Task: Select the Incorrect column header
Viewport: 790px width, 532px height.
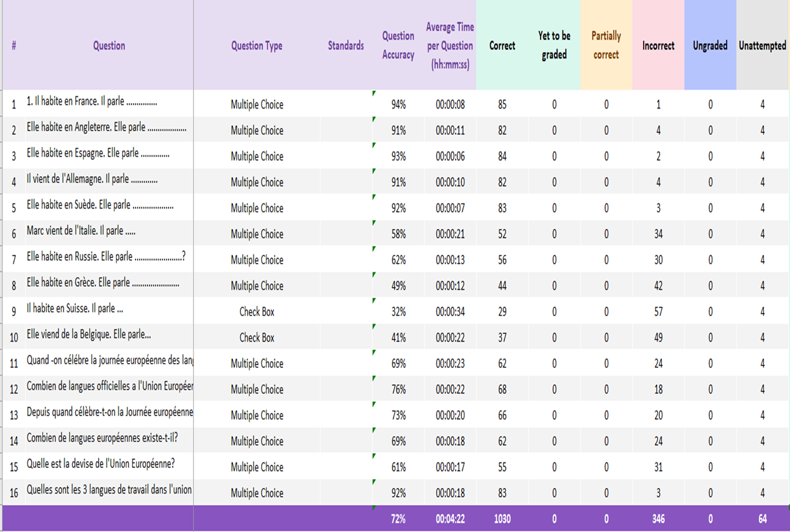Action: (x=658, y=46)
